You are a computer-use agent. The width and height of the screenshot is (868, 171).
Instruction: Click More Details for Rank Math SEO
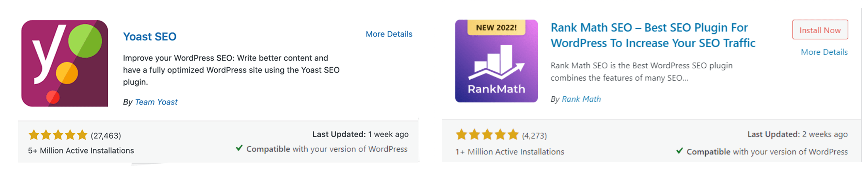824,52
